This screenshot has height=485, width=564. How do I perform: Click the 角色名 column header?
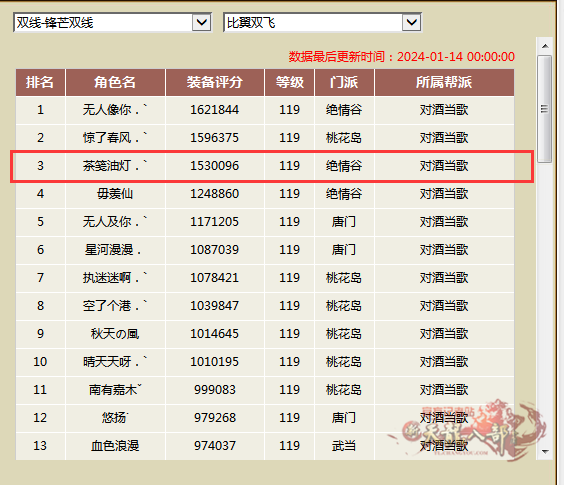[115, 82]
